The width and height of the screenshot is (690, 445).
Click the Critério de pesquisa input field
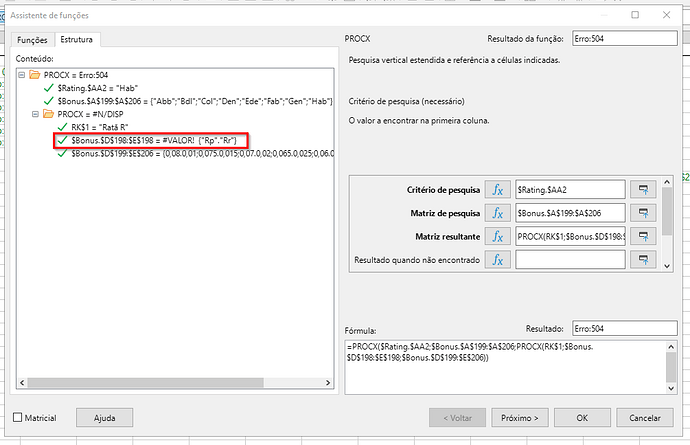(x=570, y=190)
